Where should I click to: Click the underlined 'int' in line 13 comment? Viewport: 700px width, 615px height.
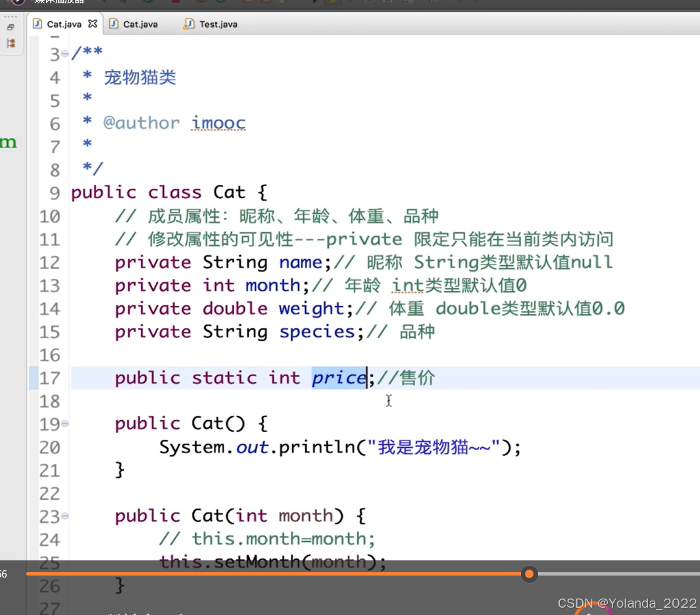click(x=408, y=285)
